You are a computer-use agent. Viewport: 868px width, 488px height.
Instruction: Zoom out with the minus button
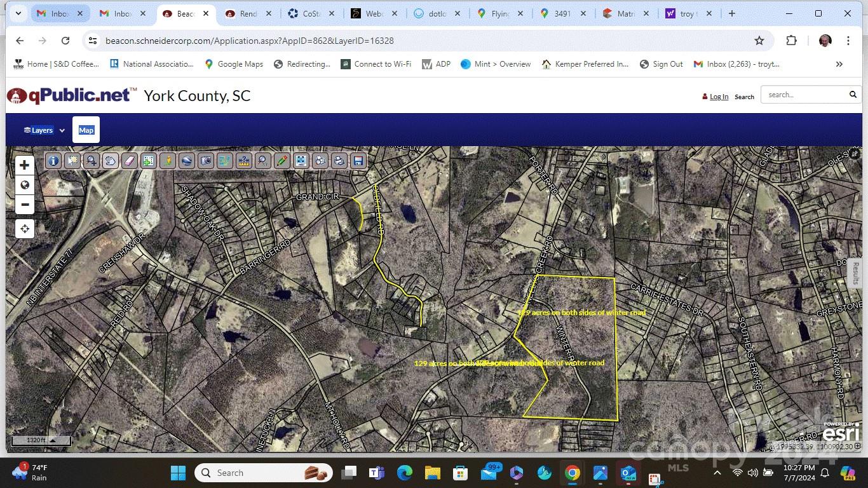tap(24, 205)
